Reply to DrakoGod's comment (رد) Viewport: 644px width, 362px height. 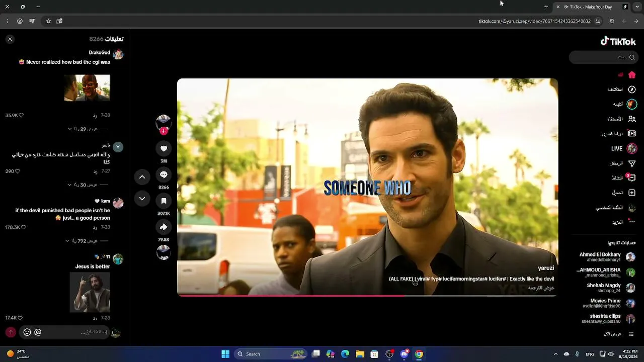(95, 116)
